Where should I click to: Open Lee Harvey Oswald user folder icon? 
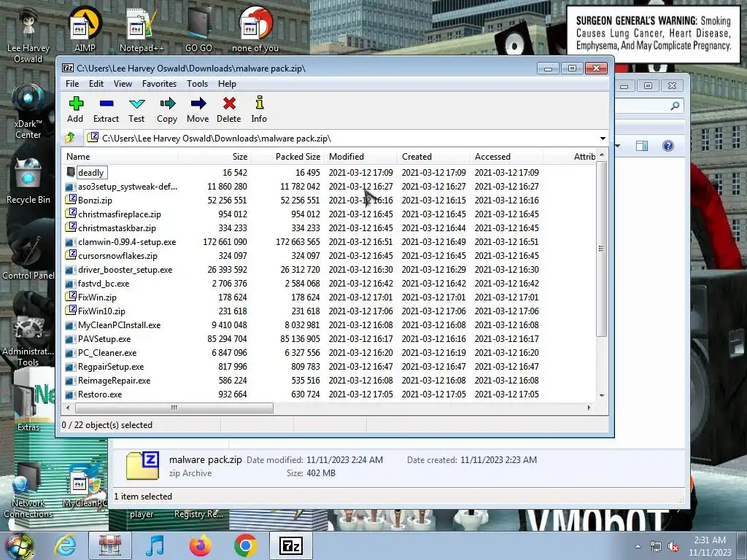click(28, 34)
